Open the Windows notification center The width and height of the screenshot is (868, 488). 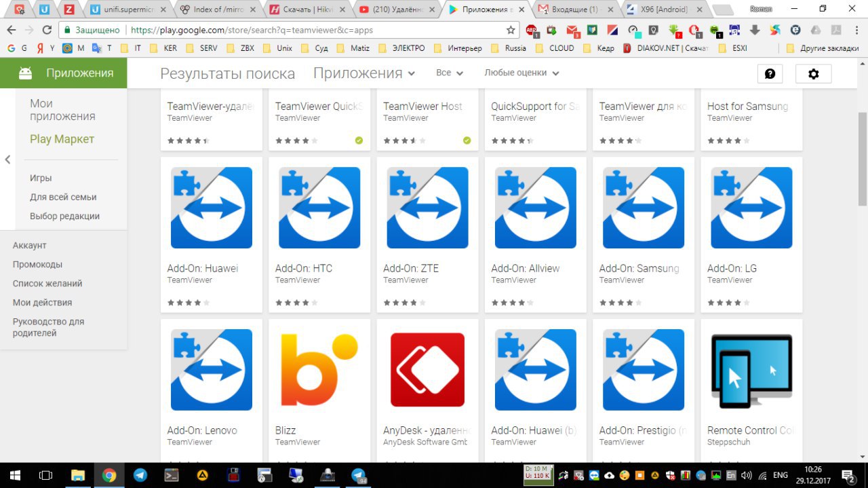click(848, 476)
